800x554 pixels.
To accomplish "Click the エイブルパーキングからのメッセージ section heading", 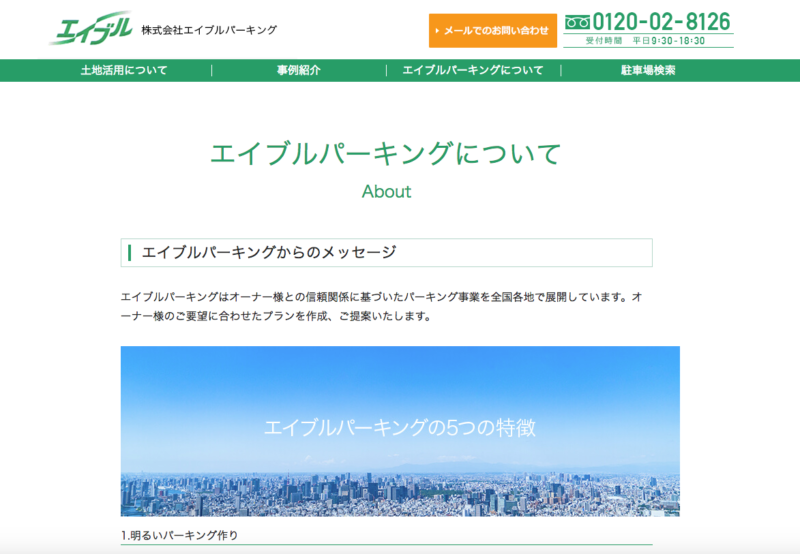I will pos(269,253).
